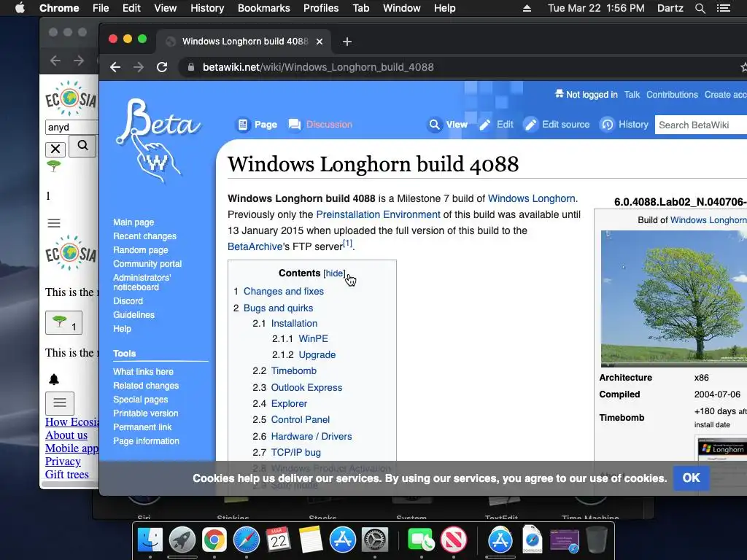This screenshot has height=560, width=747.
Task: Open reference [1] footnote
Action: 348,244
